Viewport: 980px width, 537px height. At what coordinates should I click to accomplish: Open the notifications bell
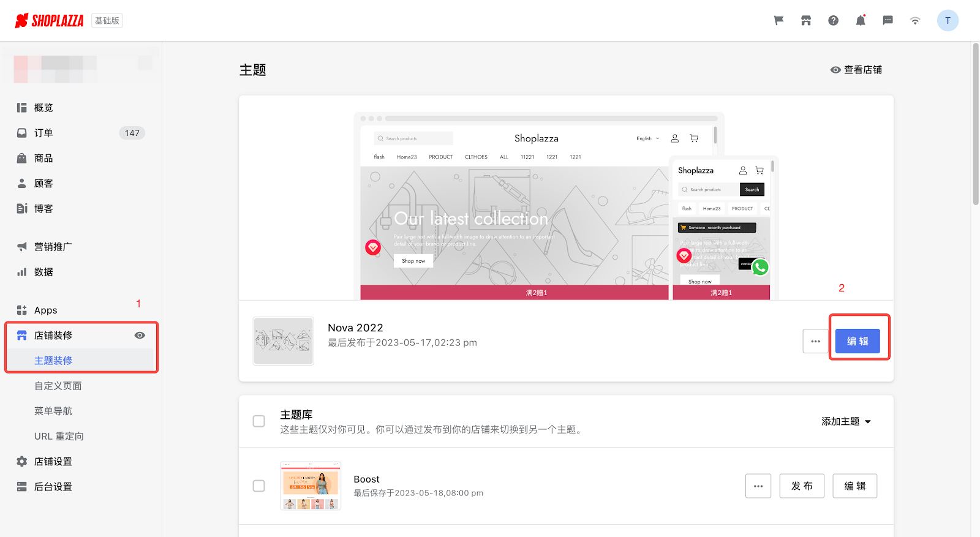[x=861, y=21]
